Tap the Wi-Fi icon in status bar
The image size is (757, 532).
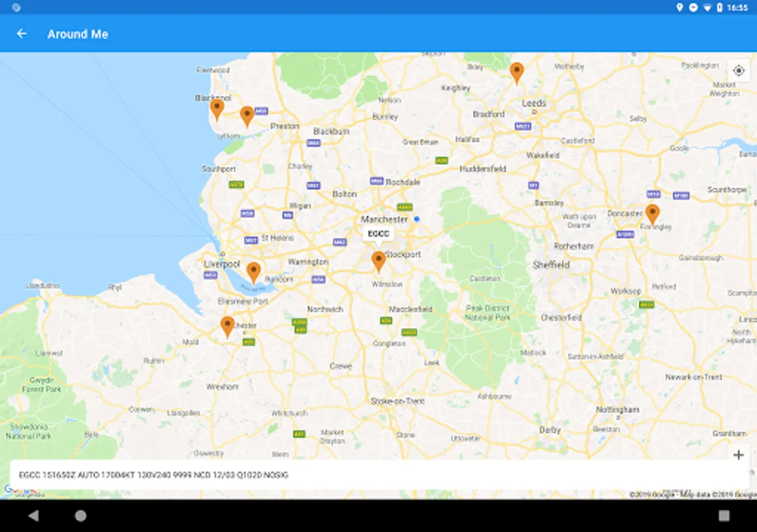707,8
